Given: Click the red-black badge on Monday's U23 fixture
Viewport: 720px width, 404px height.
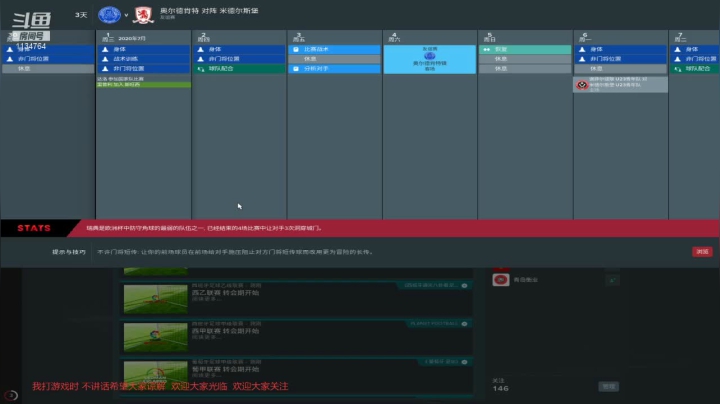Looking at the screenshot, I should pos(582,85).
